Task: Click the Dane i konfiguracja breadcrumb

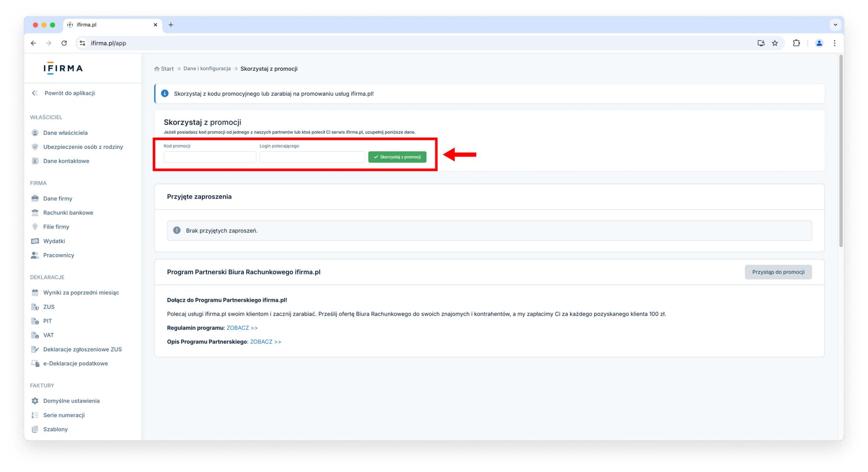Action: pos(207,69)
